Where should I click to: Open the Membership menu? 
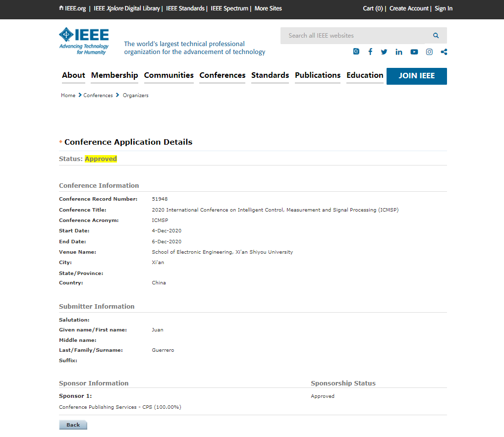pyautogui.click(x=114, y=75)
